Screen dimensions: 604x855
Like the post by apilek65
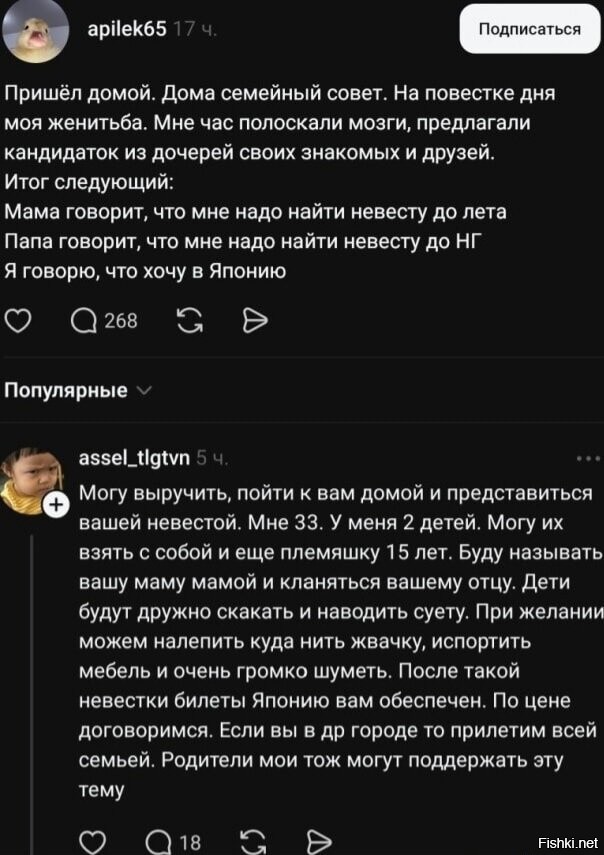click(x=18, y=320)
